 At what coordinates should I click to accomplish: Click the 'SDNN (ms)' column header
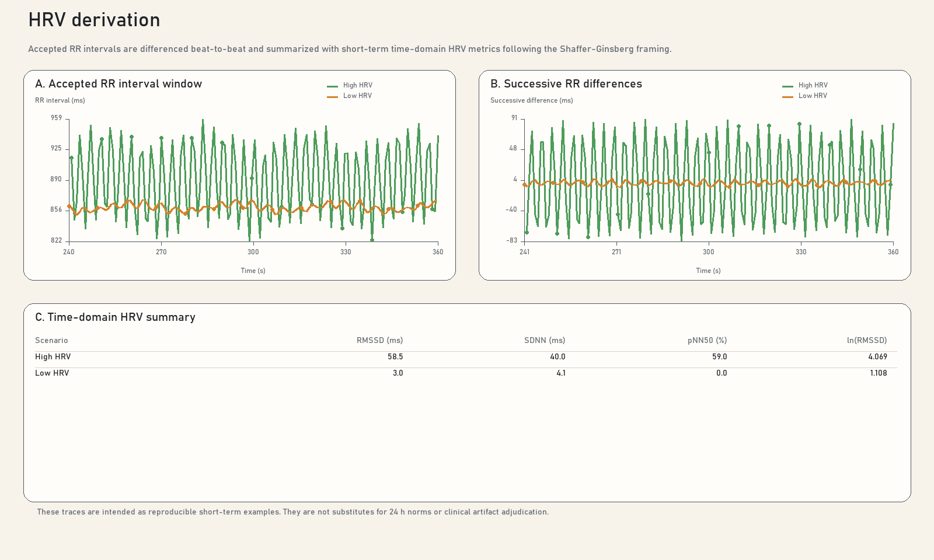click(x=545, y=340)
